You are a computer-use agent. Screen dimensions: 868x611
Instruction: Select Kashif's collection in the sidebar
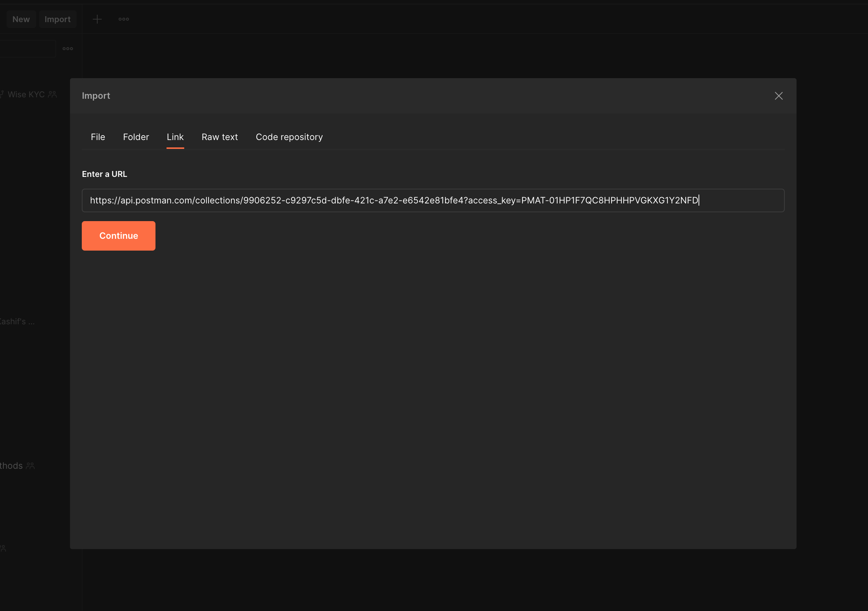click(17, 321)
